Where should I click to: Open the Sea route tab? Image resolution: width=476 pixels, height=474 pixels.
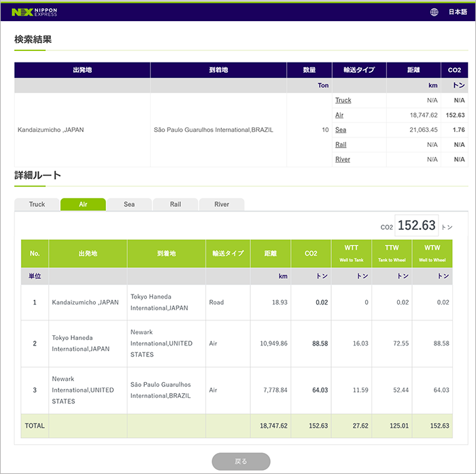click(x=129, y=204)
